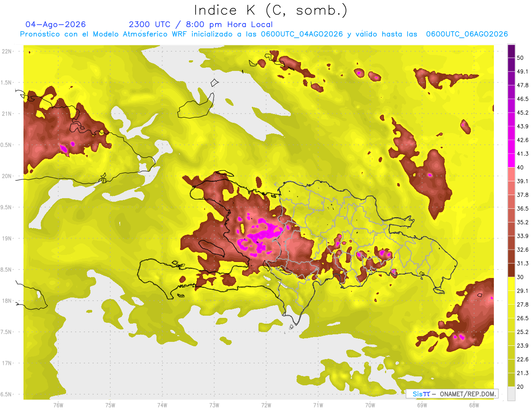Viewport: 532px width, 411px height.
Task: Click the '72W' longitude label
Action: pyautogui.click(x=266, y=405)
